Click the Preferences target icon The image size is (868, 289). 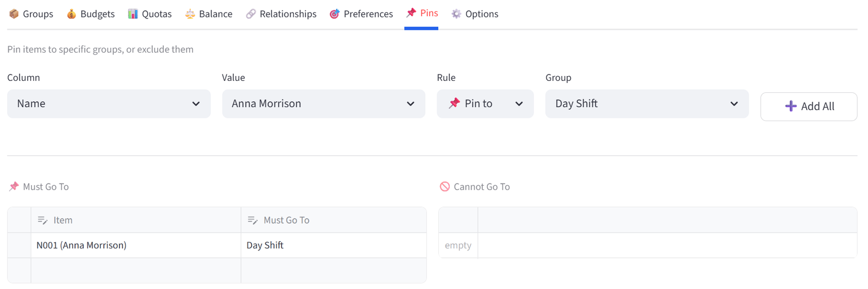point(335,14)
